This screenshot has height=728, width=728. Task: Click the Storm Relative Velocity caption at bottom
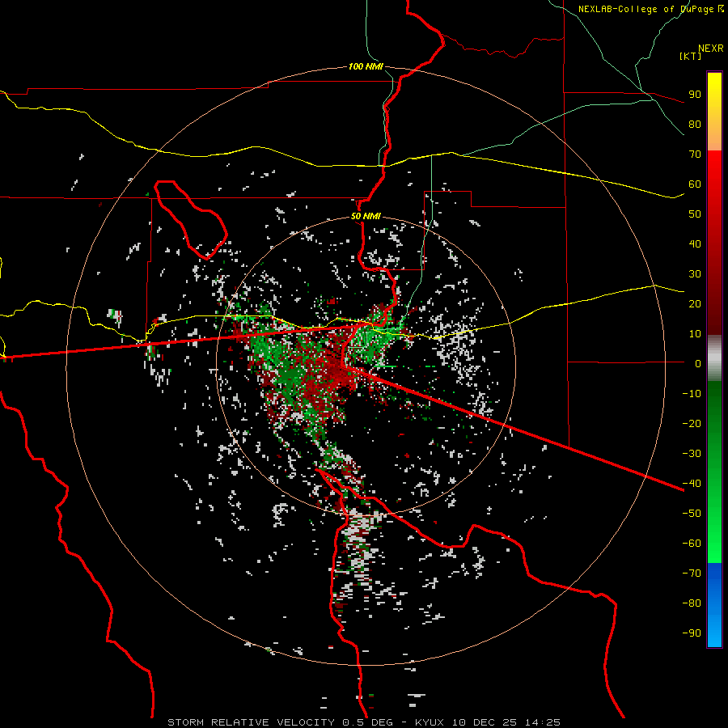pyautogui.click(x=363, y=722)
